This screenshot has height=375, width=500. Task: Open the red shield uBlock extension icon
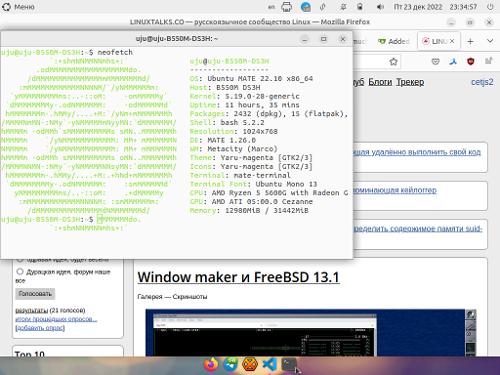[470, 61]
